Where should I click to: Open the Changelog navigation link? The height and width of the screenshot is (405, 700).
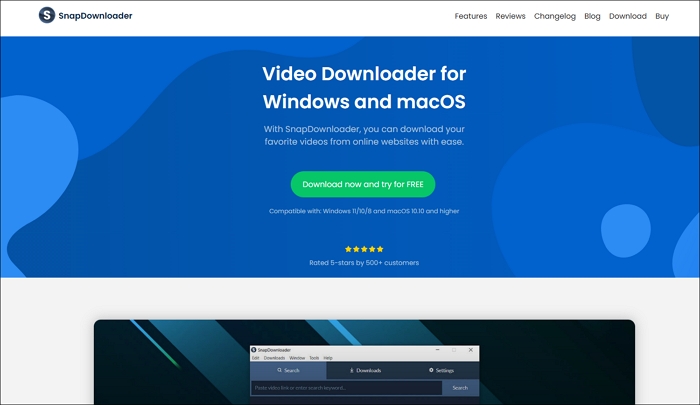pyautogui.click(x=554, y=16)
